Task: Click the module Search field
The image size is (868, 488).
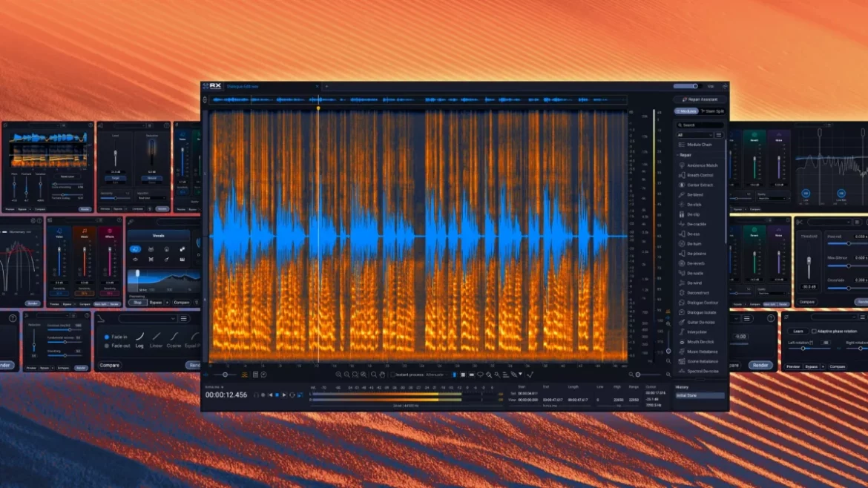Action: point(700,125)
